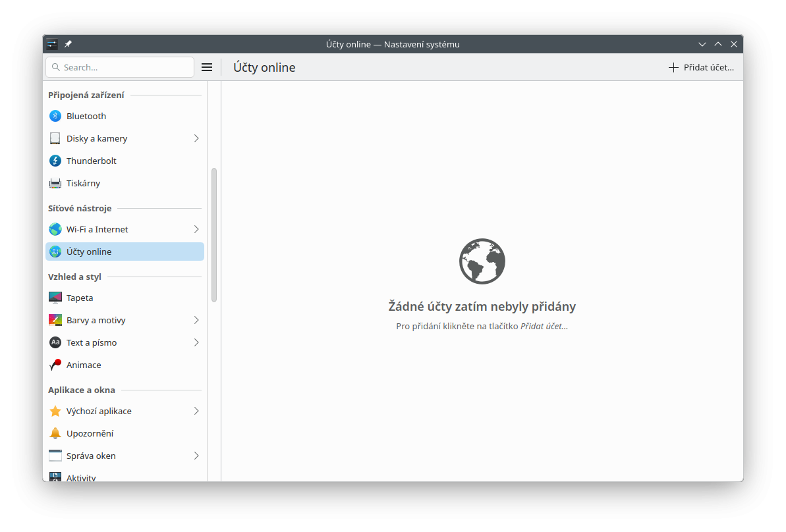Toggle the pin window icon in titlebar
This screenshot has width=786, height=532.
coord(68,44)
